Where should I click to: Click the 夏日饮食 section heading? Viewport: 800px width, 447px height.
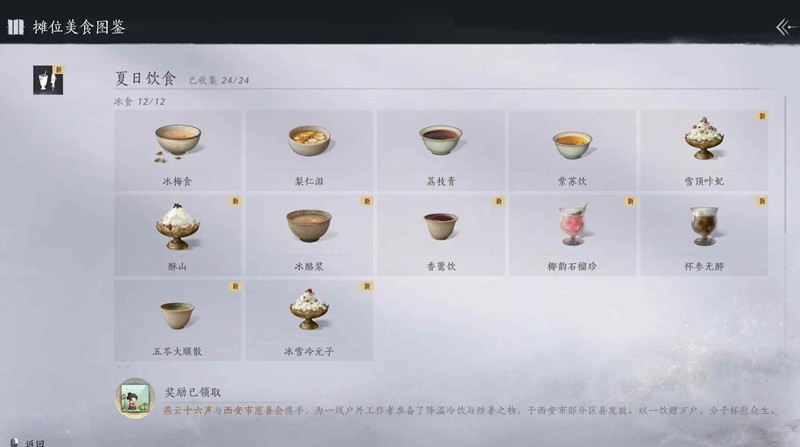point(145,79)
